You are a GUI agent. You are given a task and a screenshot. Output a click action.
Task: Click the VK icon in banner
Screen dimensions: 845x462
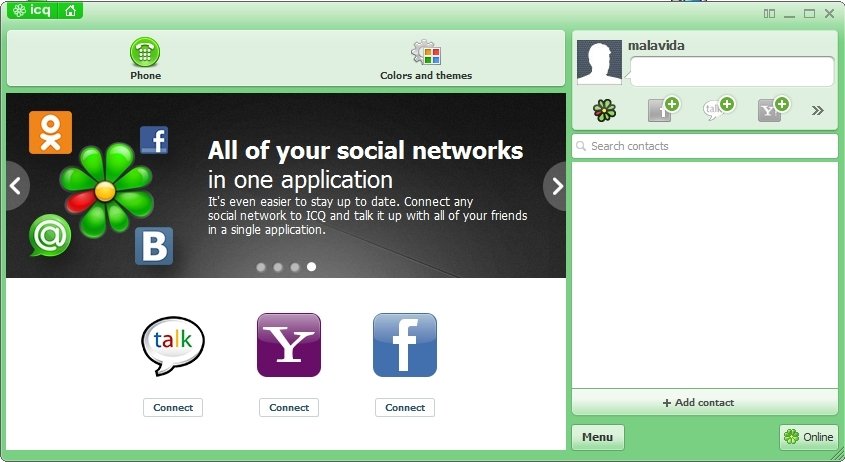coord(154,246)
